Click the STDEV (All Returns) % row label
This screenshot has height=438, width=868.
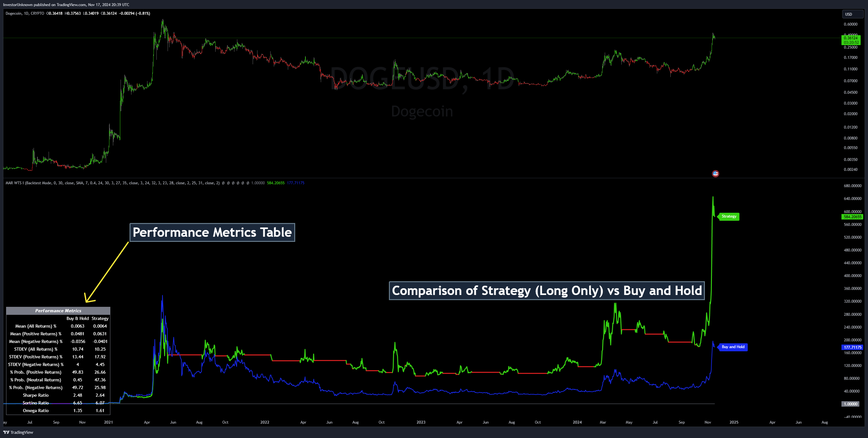(x=36, y=349)
